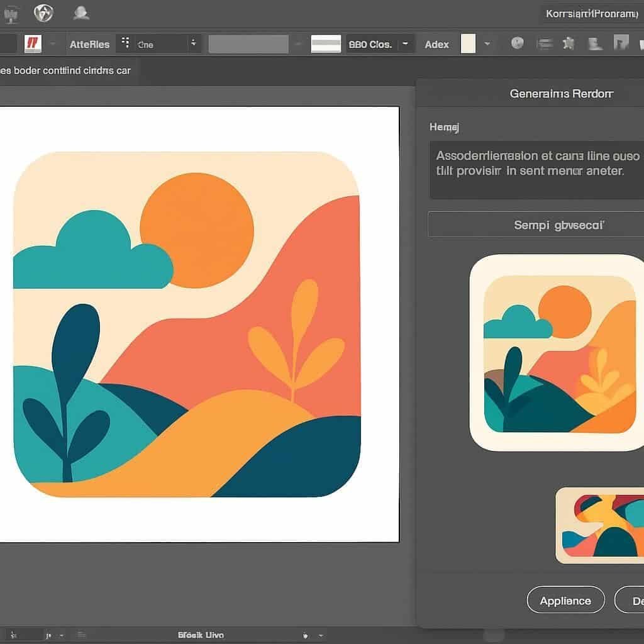This screenshot has height=644, width=644.
Task: Click the gear-shaped icon in the top toolbar
Action: click(569, 43)
